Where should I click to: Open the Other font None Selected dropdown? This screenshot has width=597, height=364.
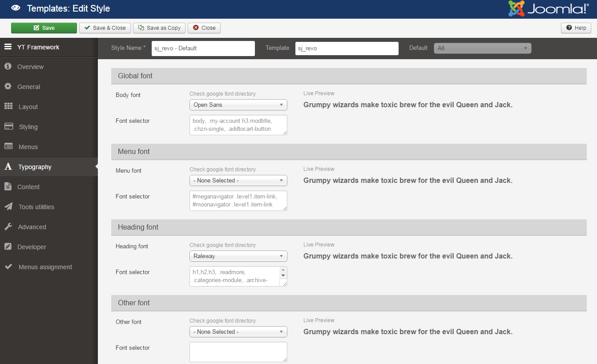[x=238, y=332]
